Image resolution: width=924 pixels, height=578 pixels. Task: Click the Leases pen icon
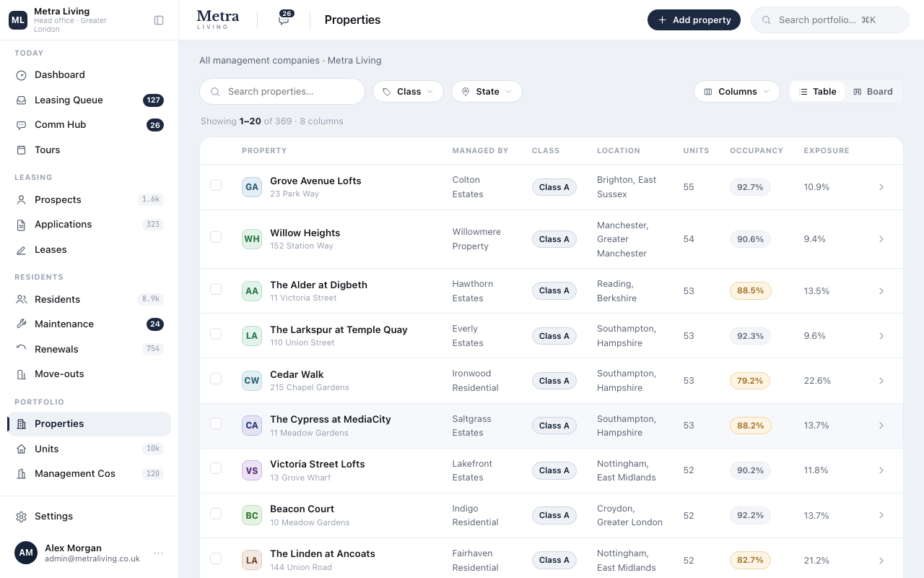point(21,250)
